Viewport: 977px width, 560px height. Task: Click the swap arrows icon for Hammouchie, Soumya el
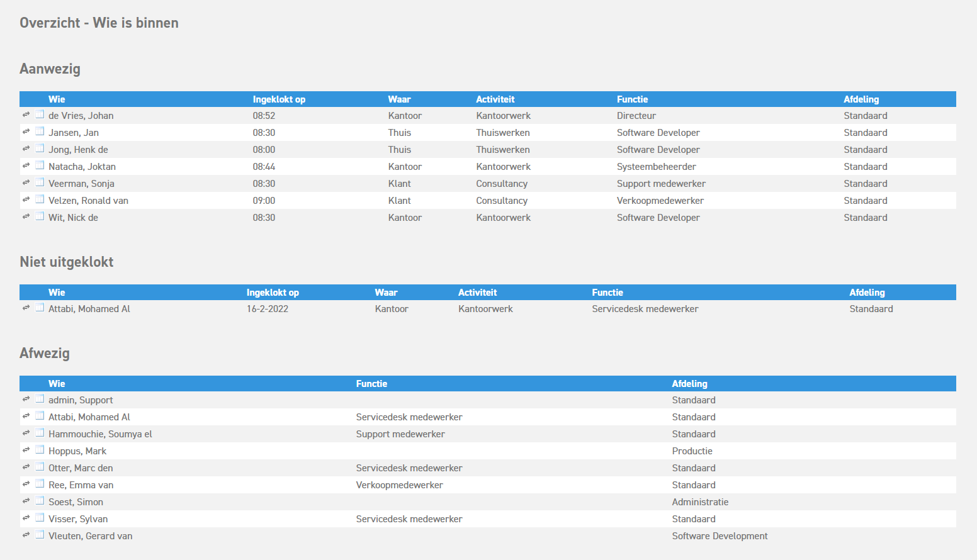pyautogui.click(x=26, y=433)
